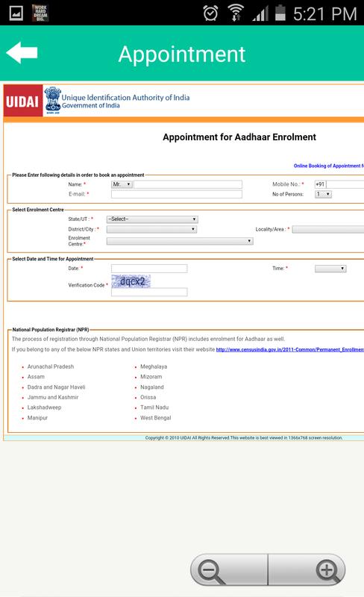364x597 pixels.
Task: Tap the Wi-Fi status icon
Action: coord(236,13)
